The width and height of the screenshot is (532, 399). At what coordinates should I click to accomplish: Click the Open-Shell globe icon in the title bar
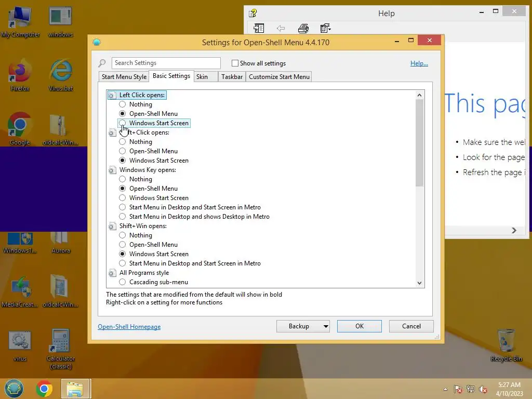tap(97, 42)
